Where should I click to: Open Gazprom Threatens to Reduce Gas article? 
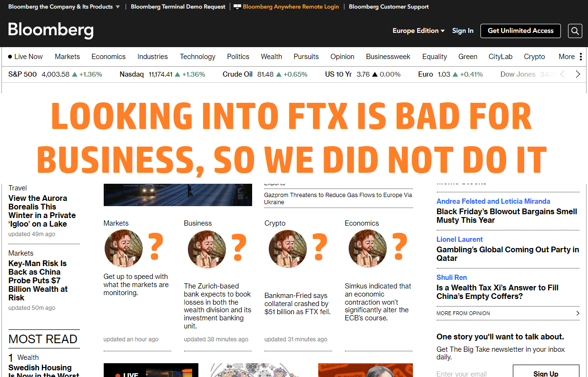point(338,198)
